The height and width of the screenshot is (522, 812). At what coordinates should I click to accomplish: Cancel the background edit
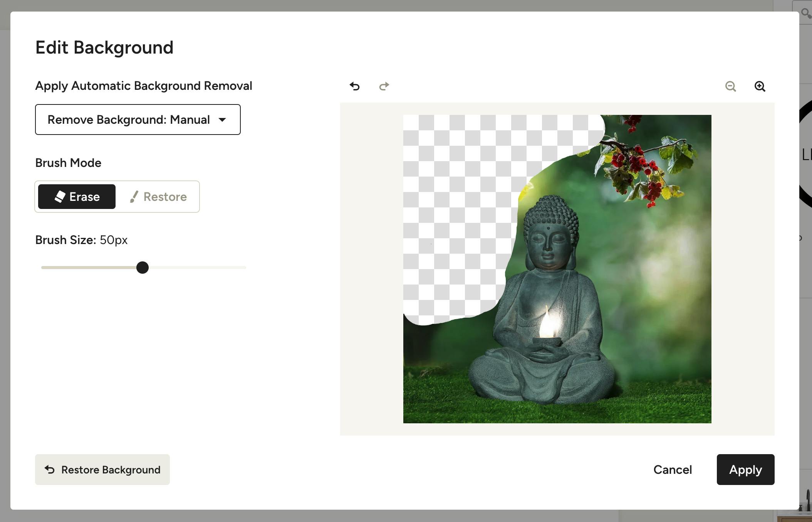(673, 470)
